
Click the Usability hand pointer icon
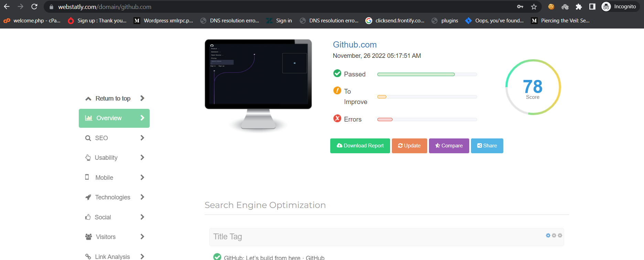[x=88, y=158]
